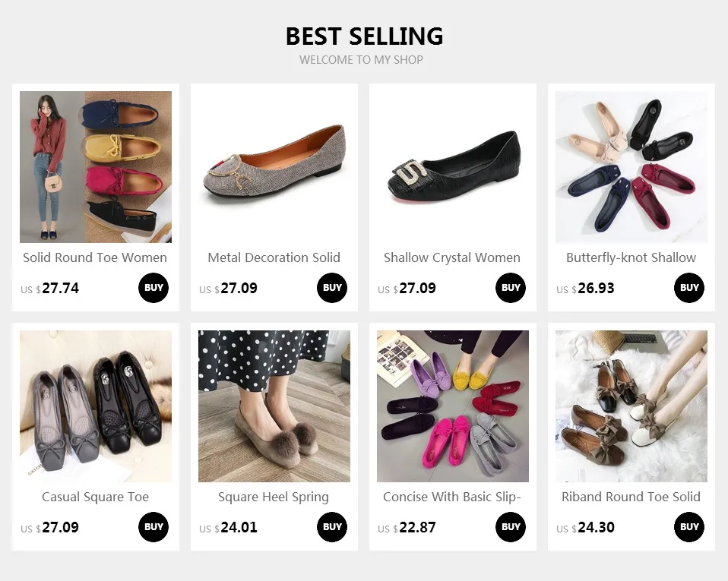This screenshot has width=728, height=581.
Task: Select the US $26.93 price text
Action: (586, 289)
